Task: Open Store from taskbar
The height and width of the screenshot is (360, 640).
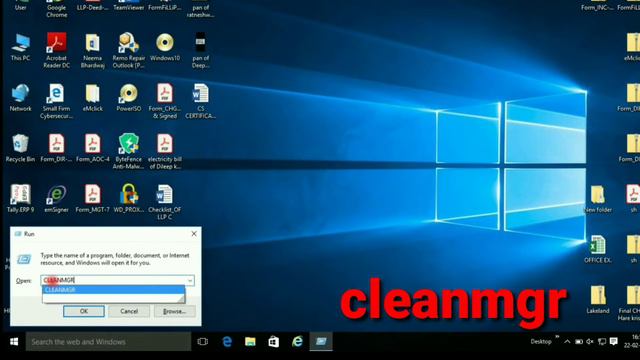Action: pyautogui.click(x=274, y=342)
